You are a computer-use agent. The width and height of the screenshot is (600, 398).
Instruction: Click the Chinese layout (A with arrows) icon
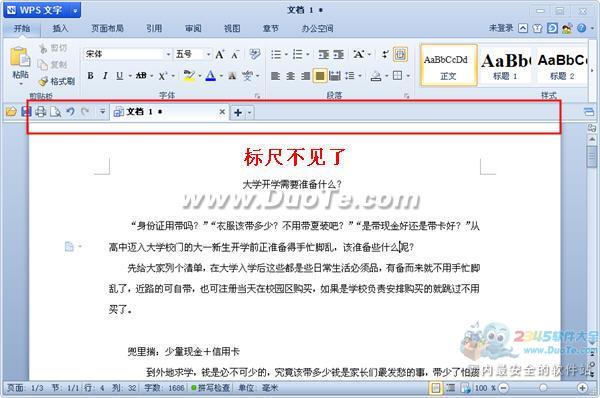359,54
